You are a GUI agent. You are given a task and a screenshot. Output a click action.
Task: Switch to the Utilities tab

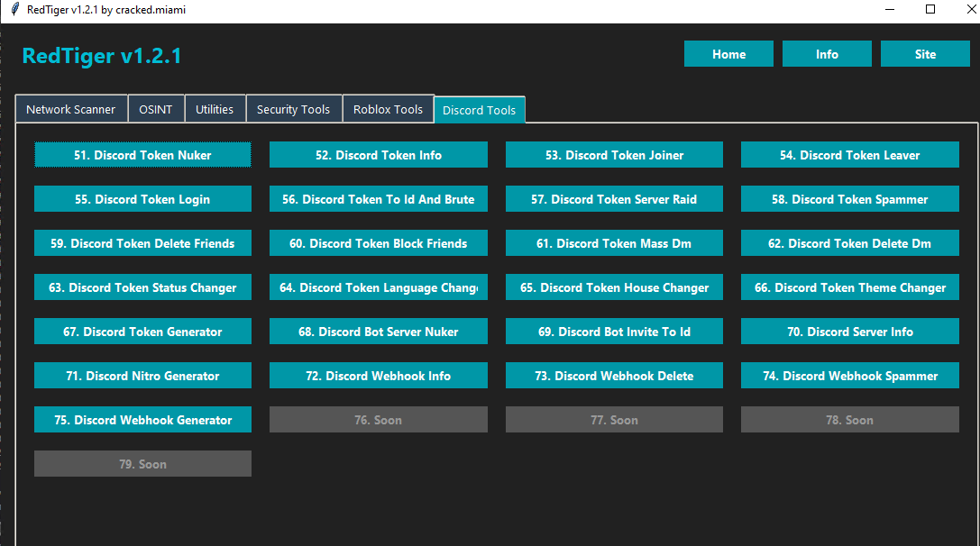click(x=215, y=109)
